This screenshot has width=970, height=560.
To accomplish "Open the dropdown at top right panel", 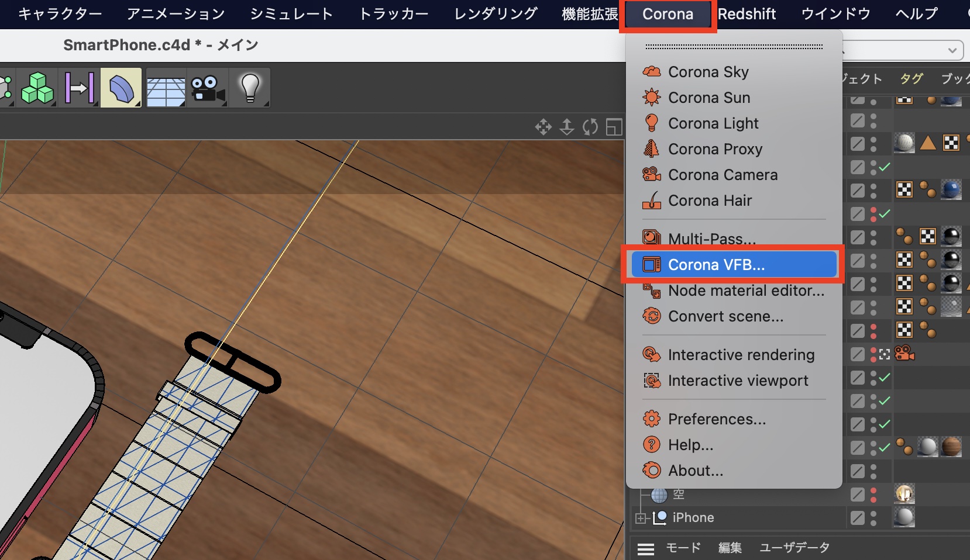I will 952,50.
